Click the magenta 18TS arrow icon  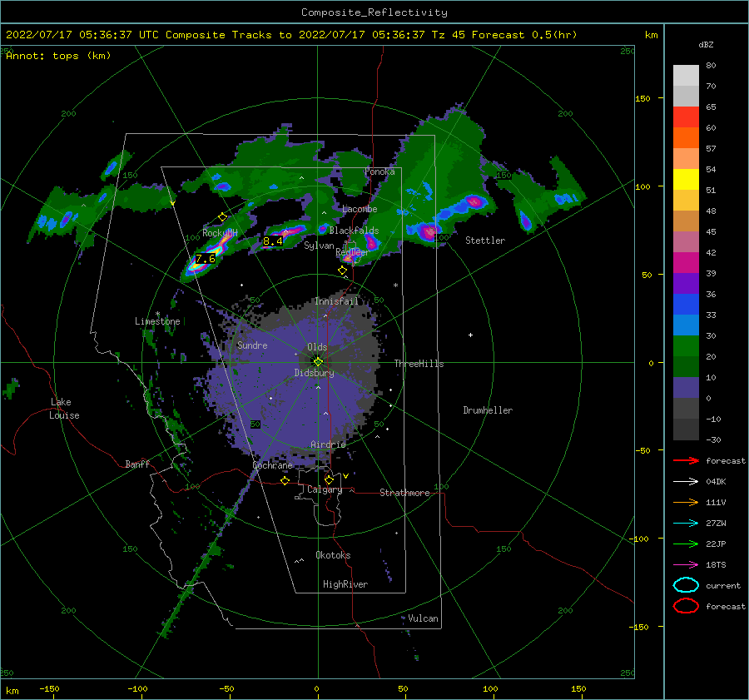[686, 565]
